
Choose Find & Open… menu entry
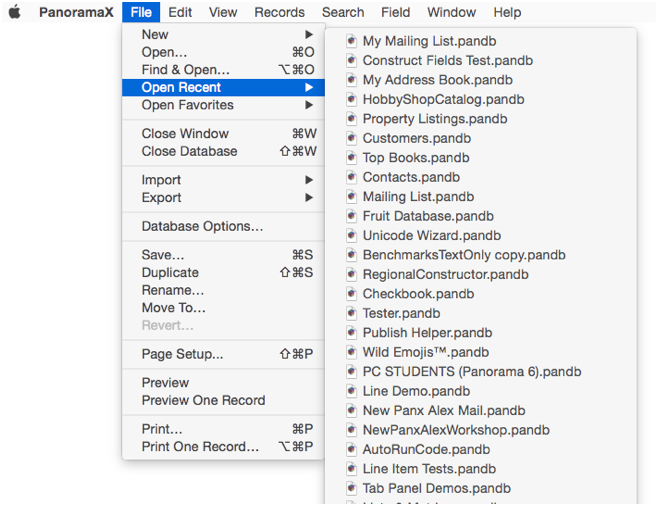click(223, 70)
